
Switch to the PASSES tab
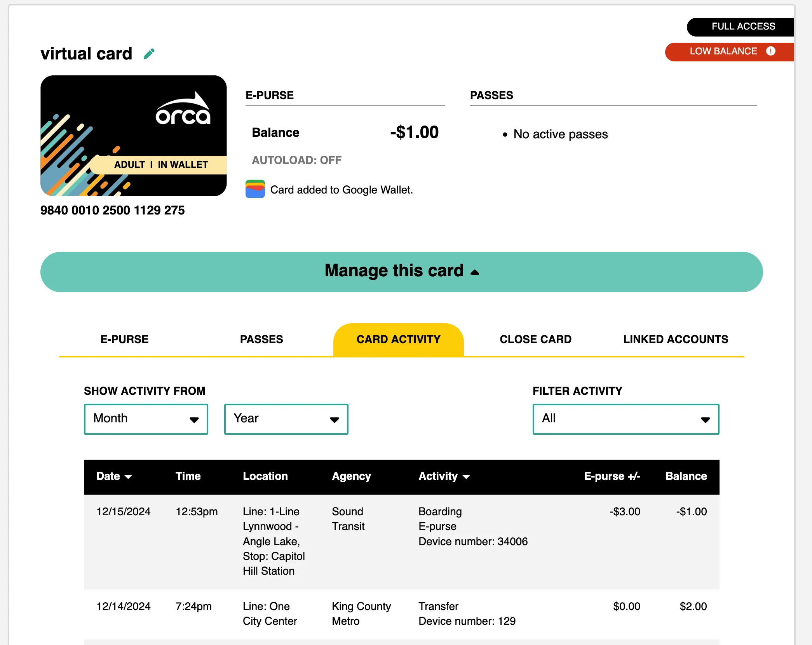261,339
